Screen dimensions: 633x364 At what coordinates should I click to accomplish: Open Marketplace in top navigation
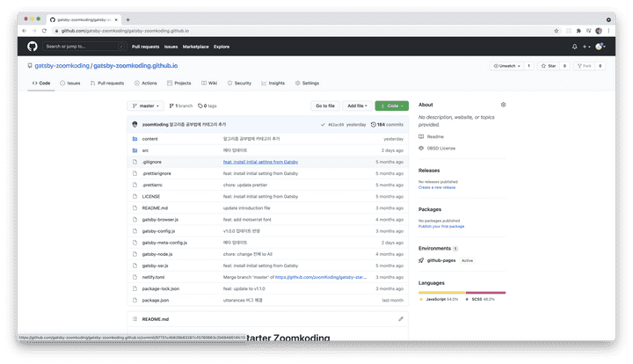[x=196, y=47]
